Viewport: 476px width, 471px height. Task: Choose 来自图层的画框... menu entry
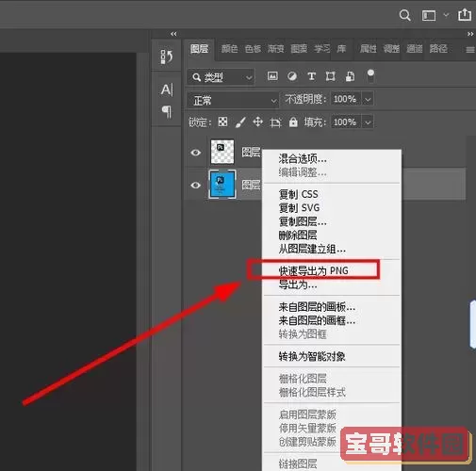point(317,320)
